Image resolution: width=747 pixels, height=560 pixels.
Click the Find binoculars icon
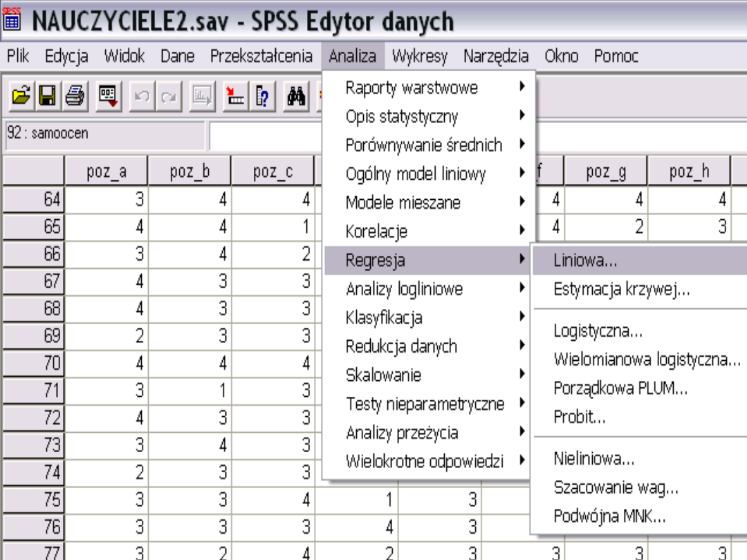point(297,96)
